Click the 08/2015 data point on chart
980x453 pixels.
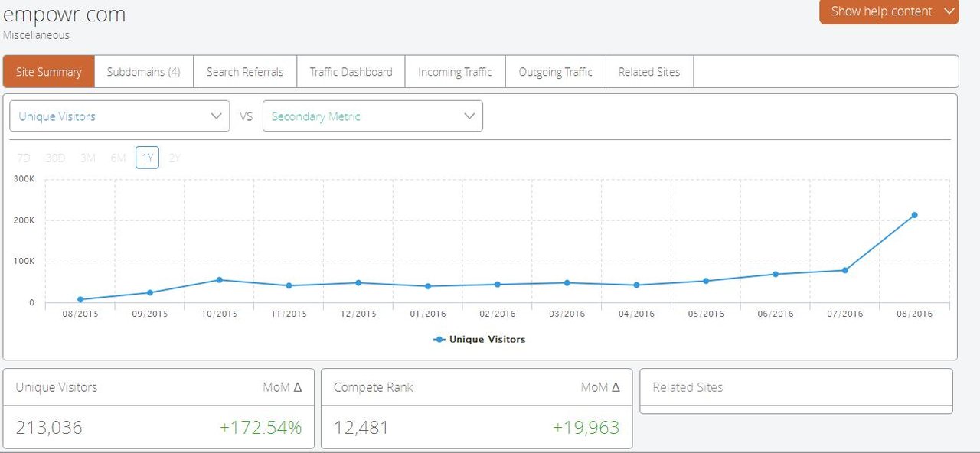pyautogui.click(x=80, y=299)
